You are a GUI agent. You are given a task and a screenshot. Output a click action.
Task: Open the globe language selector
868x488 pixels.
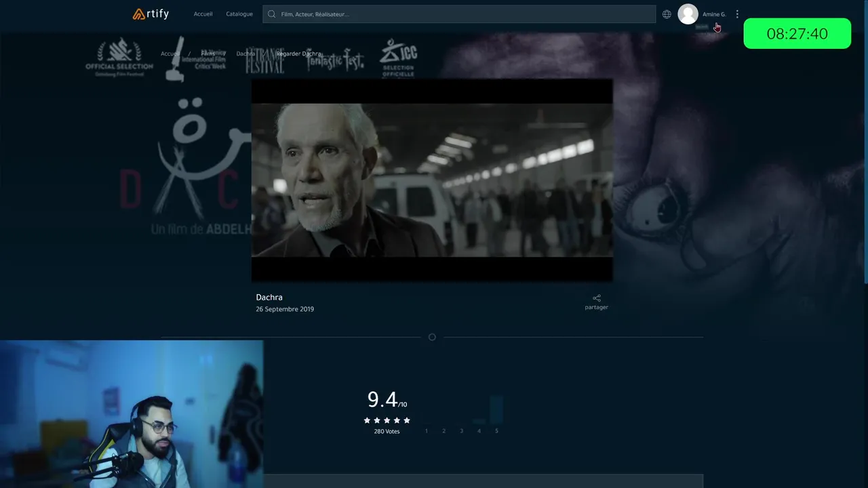point(667,14)
